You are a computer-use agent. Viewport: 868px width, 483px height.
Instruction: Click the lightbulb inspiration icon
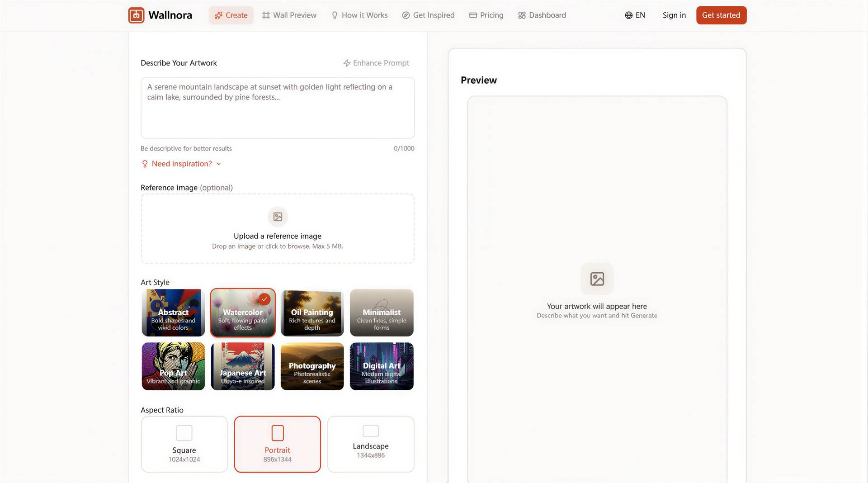145,164
